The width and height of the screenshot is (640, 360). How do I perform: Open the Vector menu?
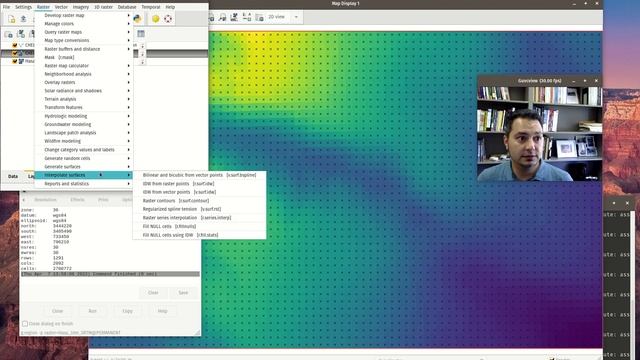tap(61, 7)
